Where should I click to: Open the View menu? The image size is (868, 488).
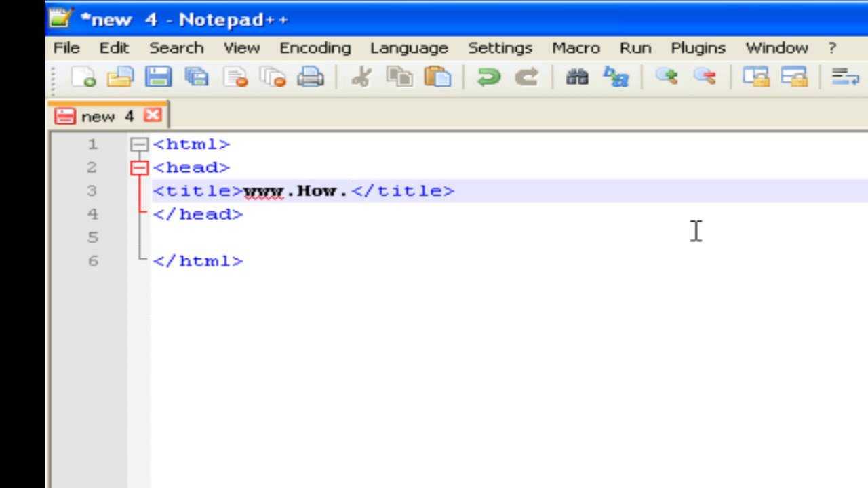(x=241, y=48)
